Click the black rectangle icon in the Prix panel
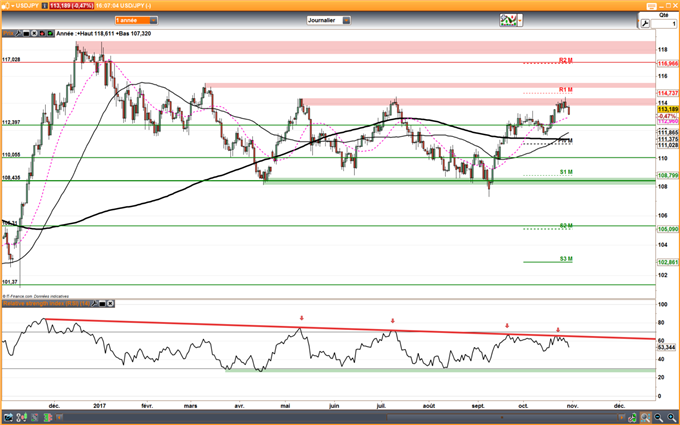Image resolution: width=680 pixels, height=425 pixels. (x=26, y=33)
